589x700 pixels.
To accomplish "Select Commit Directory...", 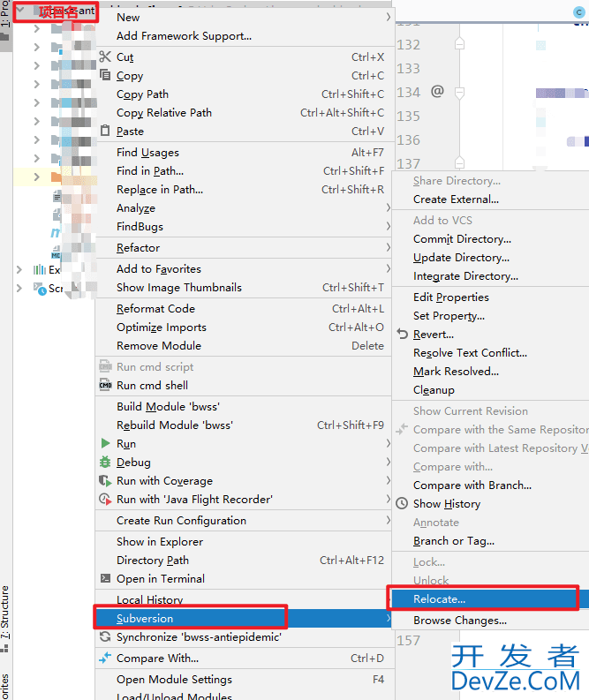I will tap(490, 239).
